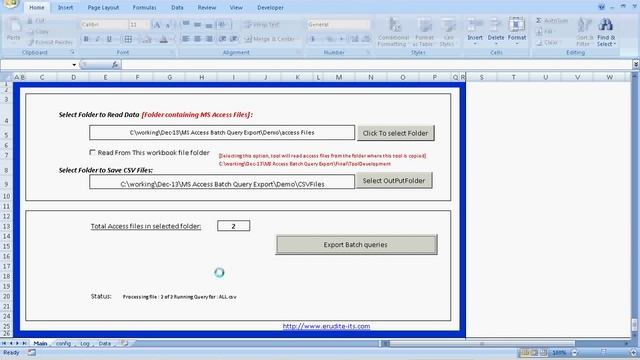Switch to the Log sheet tab
This screenshot has width=640, height=360.
[84, 343]
